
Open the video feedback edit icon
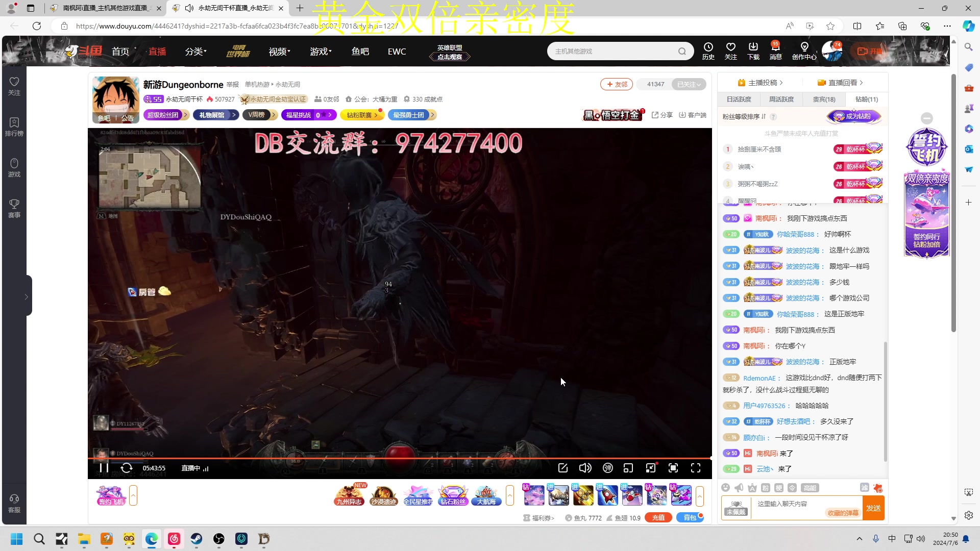563,468
